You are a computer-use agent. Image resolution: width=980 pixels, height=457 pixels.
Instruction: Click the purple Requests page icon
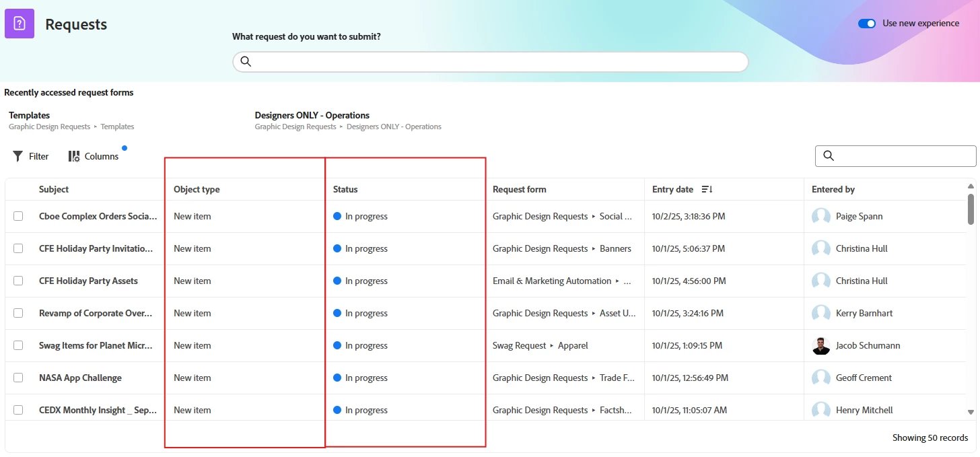20,24
